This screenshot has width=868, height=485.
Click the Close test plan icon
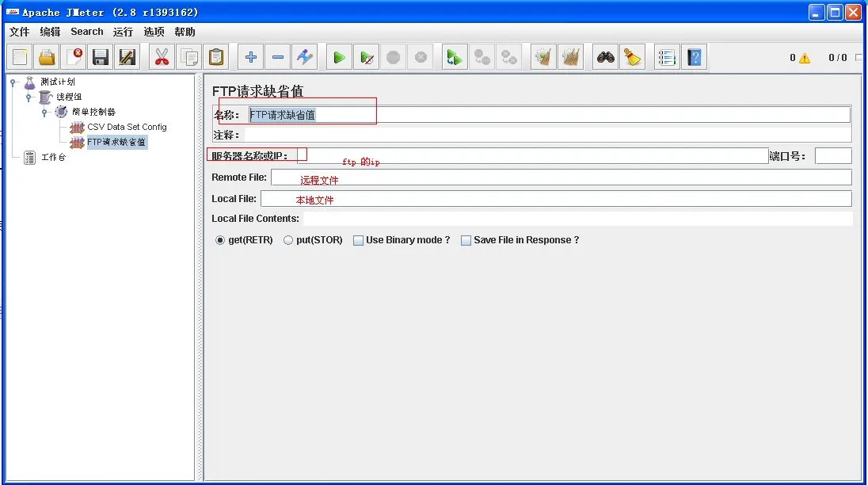point(74,57)
